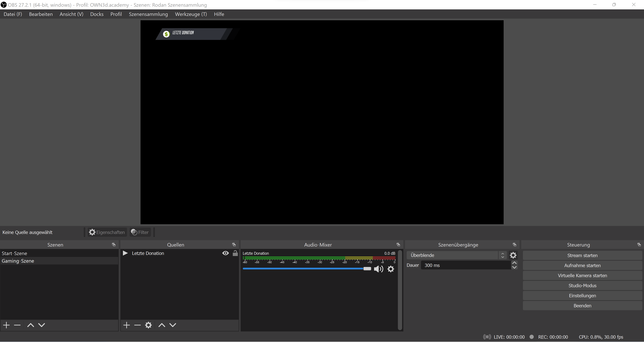Viewport: 644px width, 342px height.
Task: Add a new scene with plus icon
Action: tap(7, 325)
